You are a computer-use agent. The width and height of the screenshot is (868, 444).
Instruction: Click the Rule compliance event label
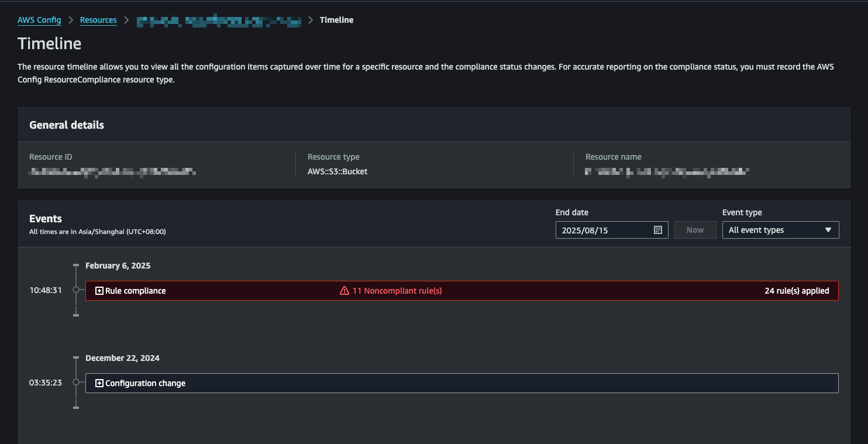click(x=136, y=291)
